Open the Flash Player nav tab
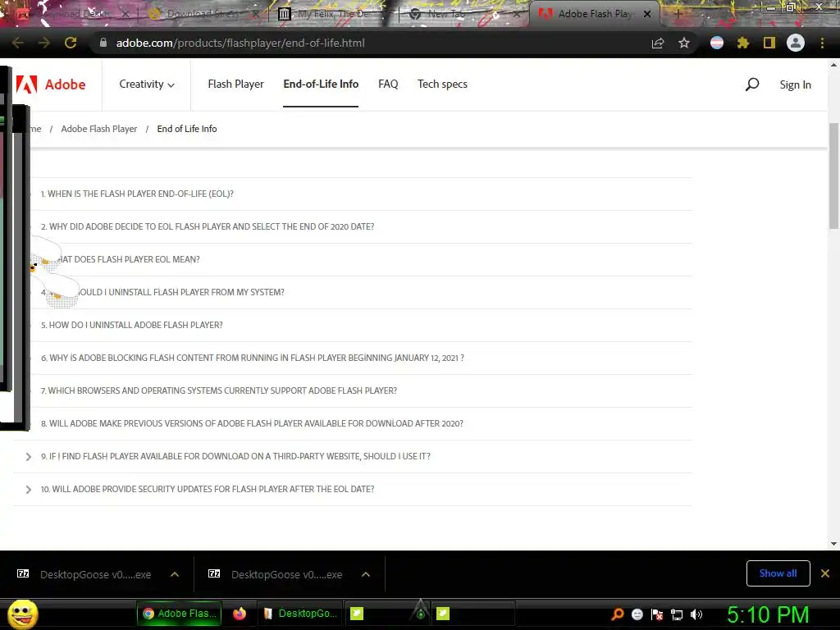Viewport: 840px width, 630px height. tap(235, 84)
